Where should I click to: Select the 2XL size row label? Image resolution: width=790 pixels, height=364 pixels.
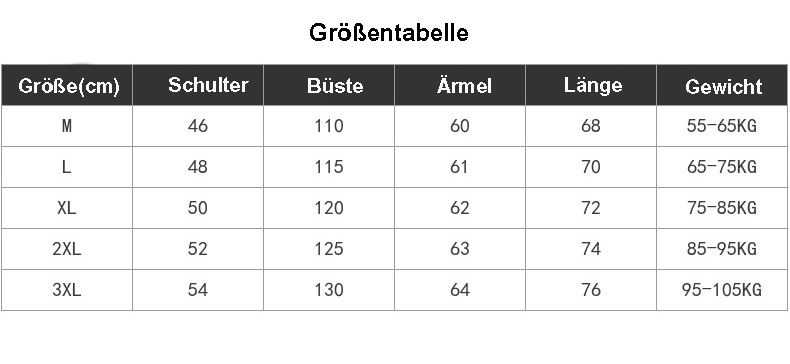pos(67,249)
